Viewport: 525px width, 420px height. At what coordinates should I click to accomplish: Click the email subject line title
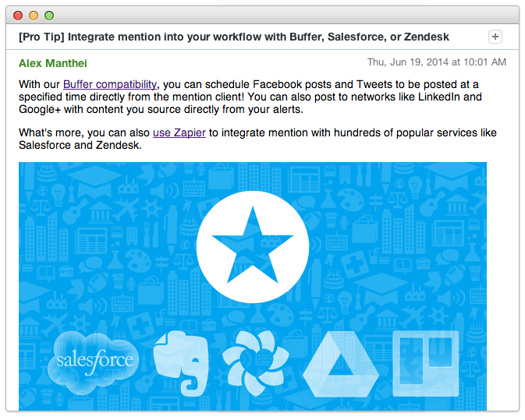[x=234, y=37]
